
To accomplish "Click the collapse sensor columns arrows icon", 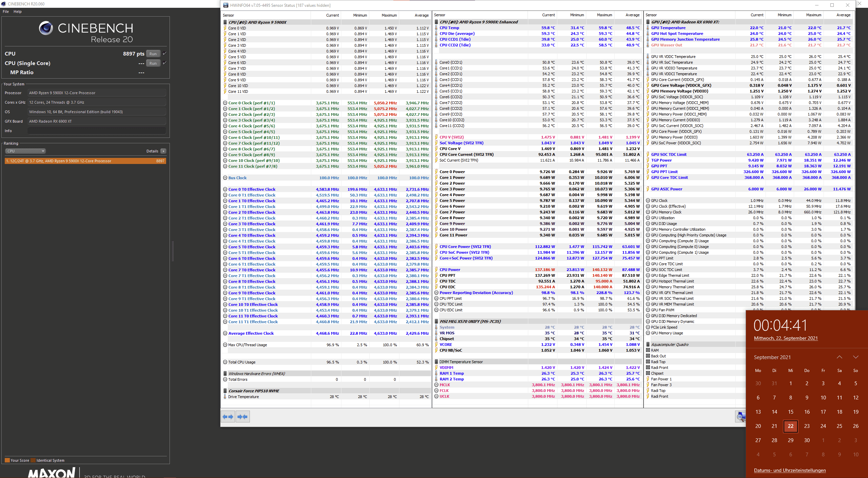I will (x=243, y=417).
